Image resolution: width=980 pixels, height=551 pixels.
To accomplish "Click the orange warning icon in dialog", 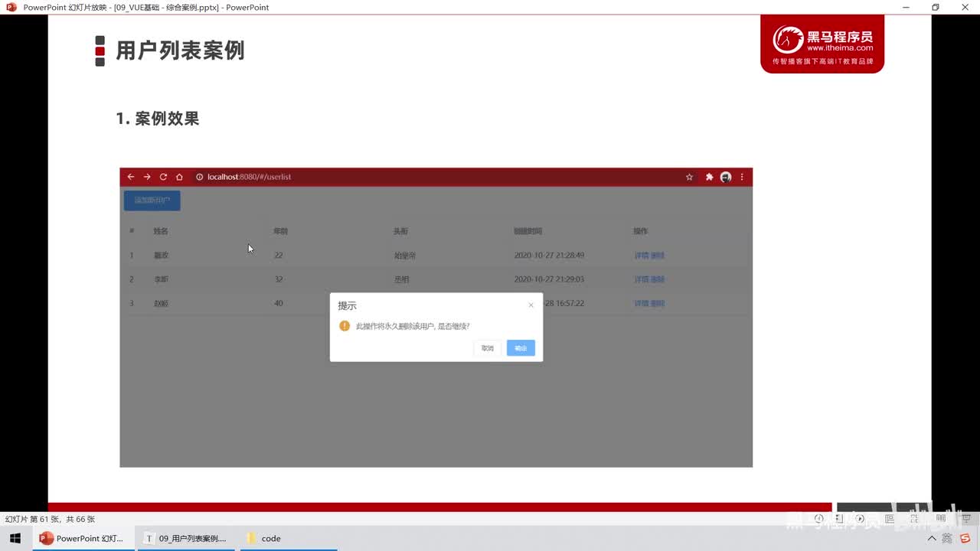I will (345, 326).
